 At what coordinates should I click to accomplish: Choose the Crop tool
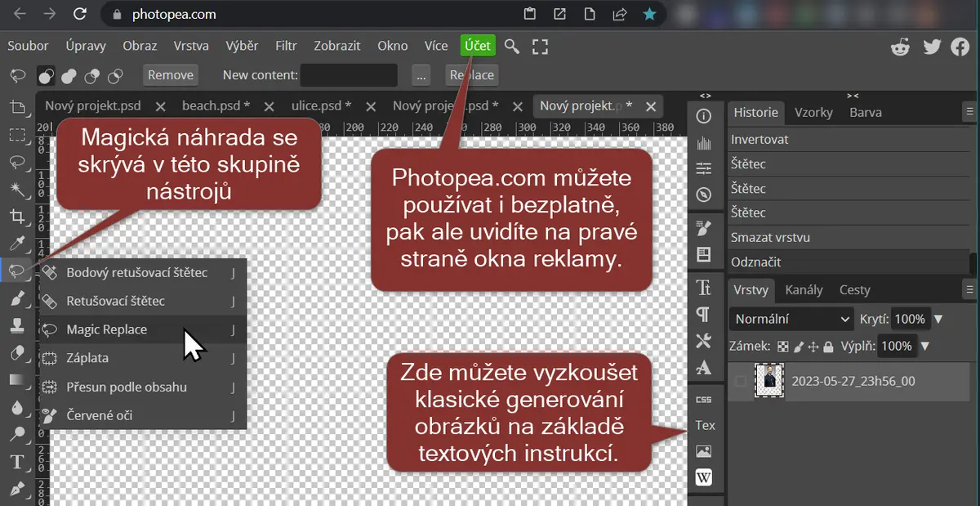17,216
